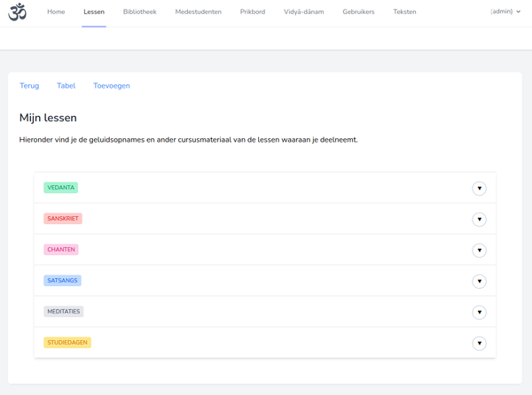Viewport: 532px width, 395px height.
Task: Open the Medestudenten page
Action: [198, 12]
